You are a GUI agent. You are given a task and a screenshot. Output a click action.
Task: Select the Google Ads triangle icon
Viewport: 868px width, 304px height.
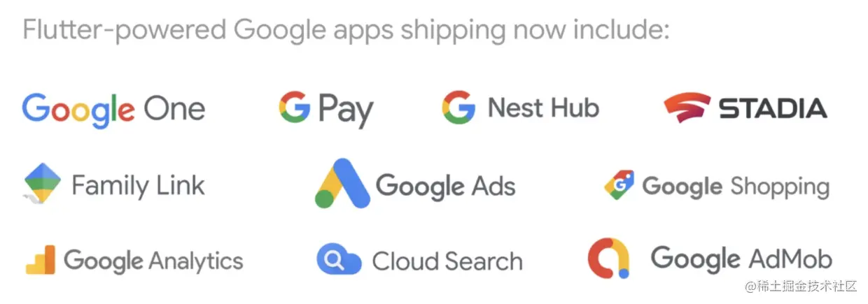(x=342, y=184)
